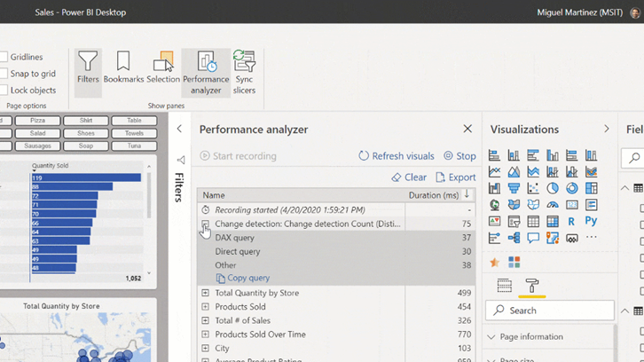644x362 pixels.
Task: Select the Scatter chart visual
Action: click(x=533, y=188)
